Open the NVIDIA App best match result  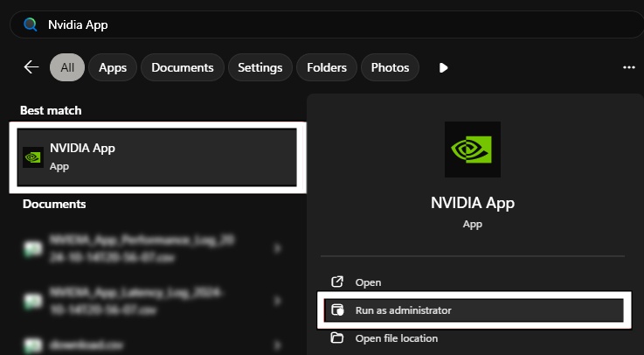click(157, 157)
